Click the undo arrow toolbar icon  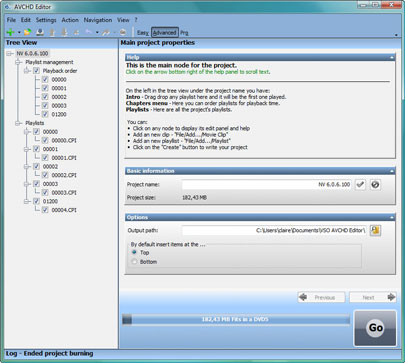[x=89, y=32]
